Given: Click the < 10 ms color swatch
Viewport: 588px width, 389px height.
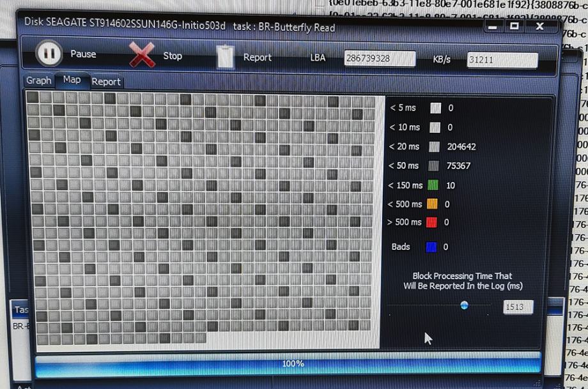Looking at the screenshot, I should coord(435,127).
